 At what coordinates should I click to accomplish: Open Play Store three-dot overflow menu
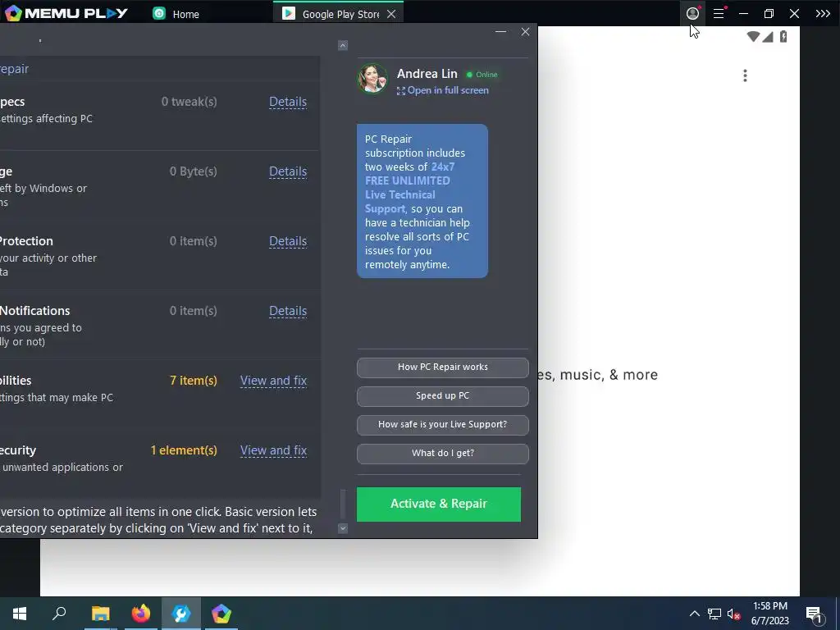coord(745,75)
